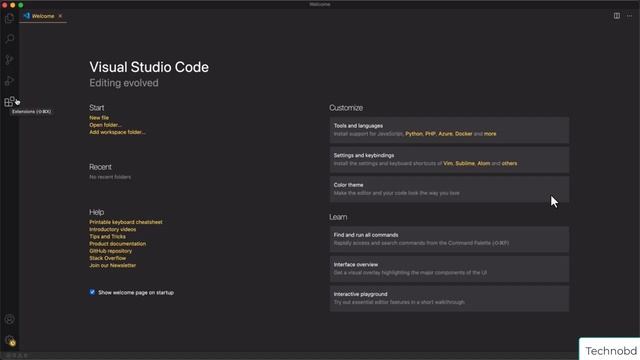Open the Run and Debug view icon
Image resolution: width=640 pixels, height=360 pixels.
tap(9, 81)
